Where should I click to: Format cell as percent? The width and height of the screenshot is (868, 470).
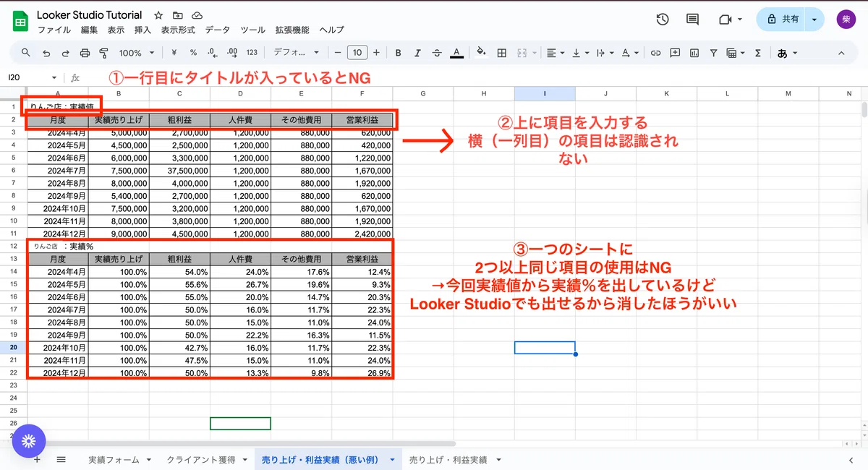point(193,53)
